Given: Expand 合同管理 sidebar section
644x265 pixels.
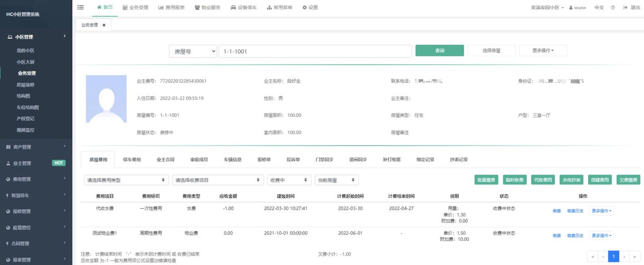Looking at the screenshot, I should (36, 243).
